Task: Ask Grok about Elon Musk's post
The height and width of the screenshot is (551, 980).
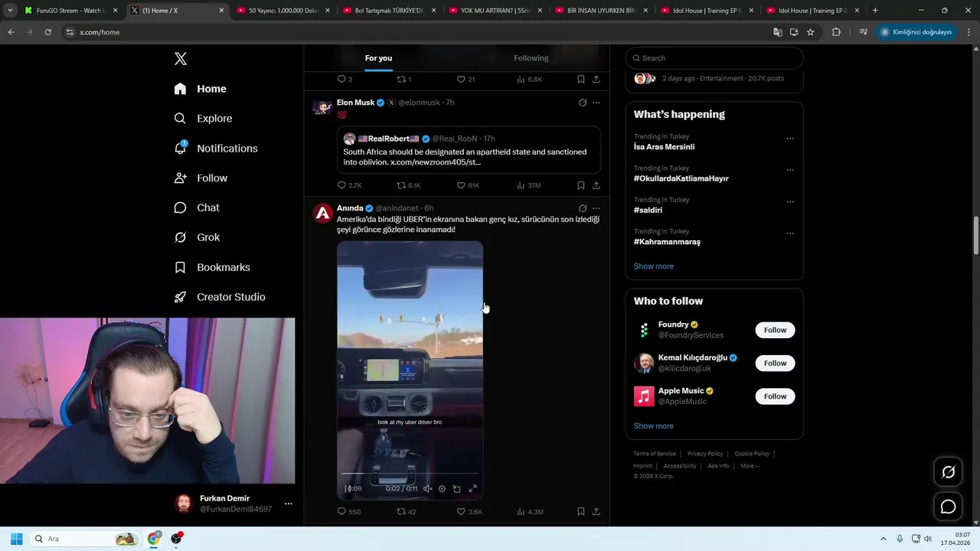Action: coord(583,103)
